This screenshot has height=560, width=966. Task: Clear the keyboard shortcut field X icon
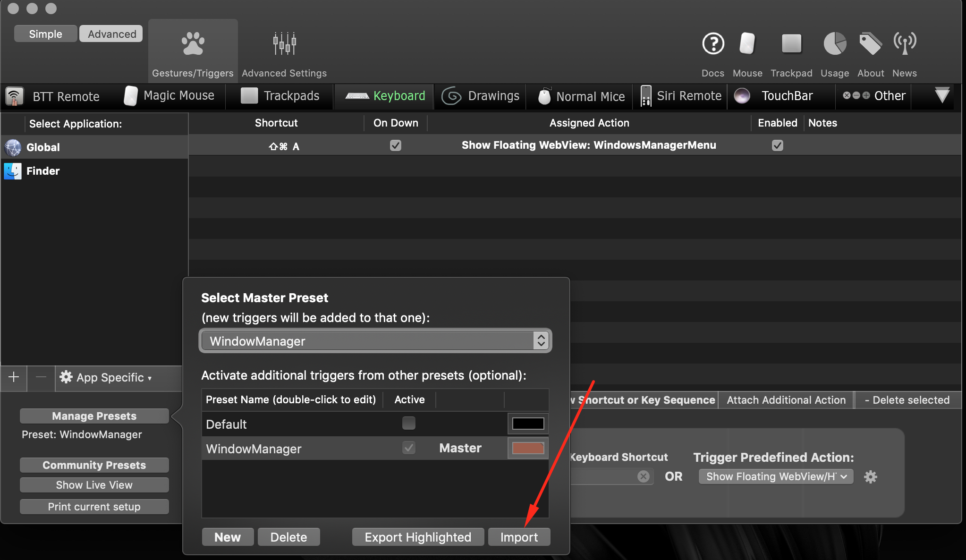point(643,476)
